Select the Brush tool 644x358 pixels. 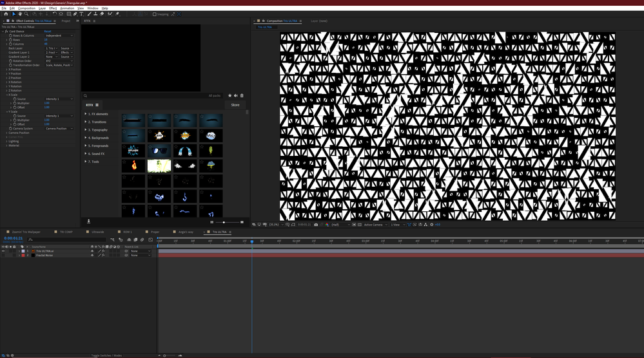click(90, 14)
